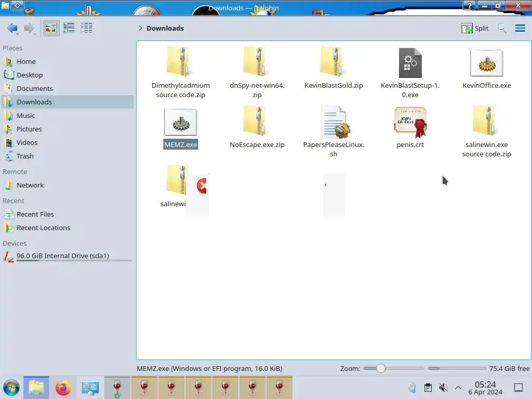
Task: Click the MEMZ.exe status bar info text
Action: pos(209,368)
